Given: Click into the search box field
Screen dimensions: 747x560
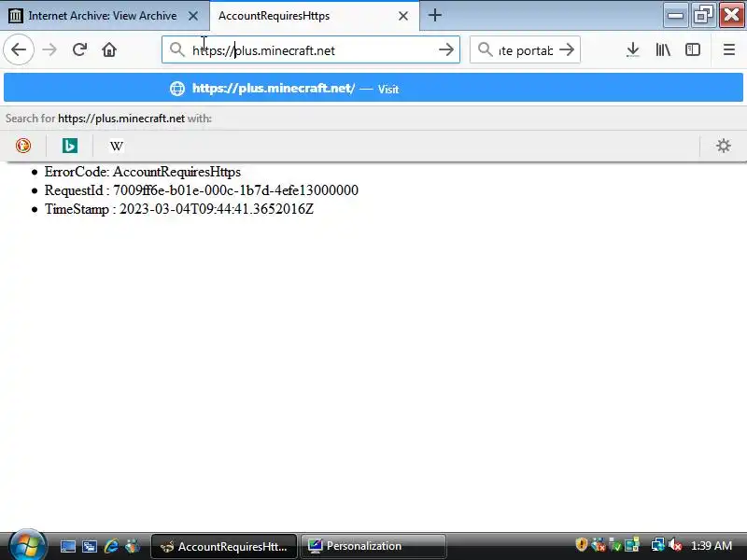Looking at the screenshot, I should [526, 50].
